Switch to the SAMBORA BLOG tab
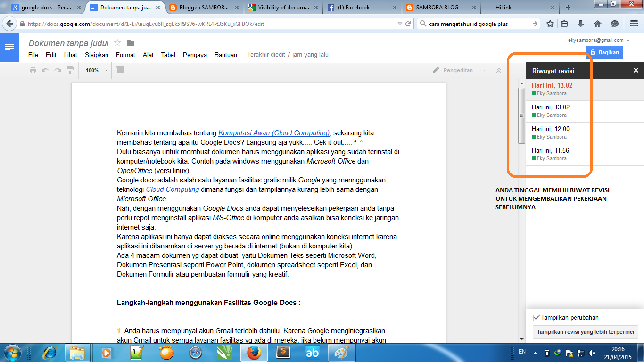Screen dimensions: 644x362 [x=441, y=8]
